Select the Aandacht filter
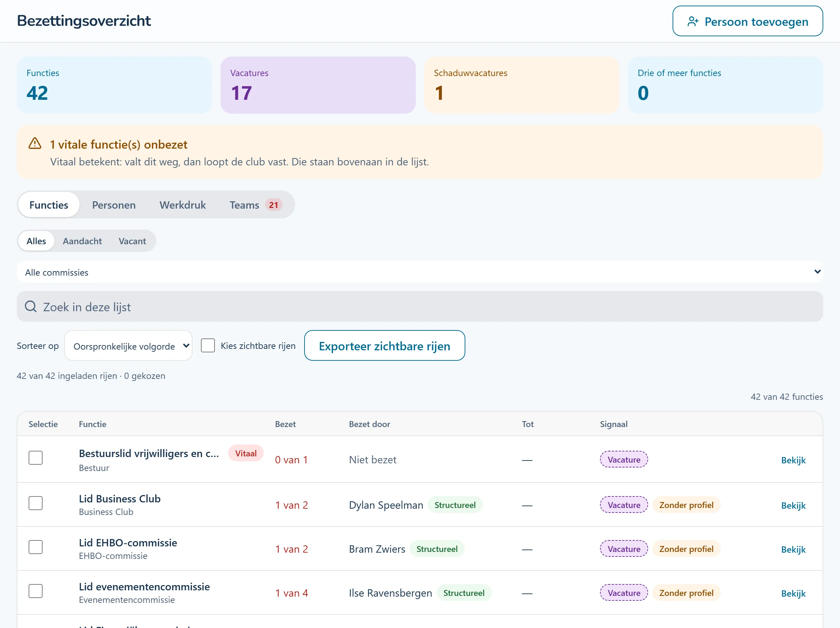The height and width of the screenshot is (628, 840). click(82, 241)
